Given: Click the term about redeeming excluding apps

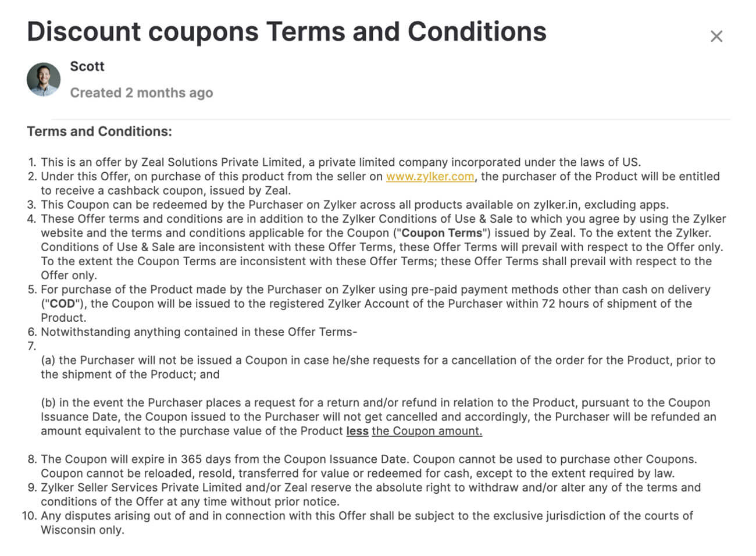Looking at the screenshot, I should coord(354,205).
